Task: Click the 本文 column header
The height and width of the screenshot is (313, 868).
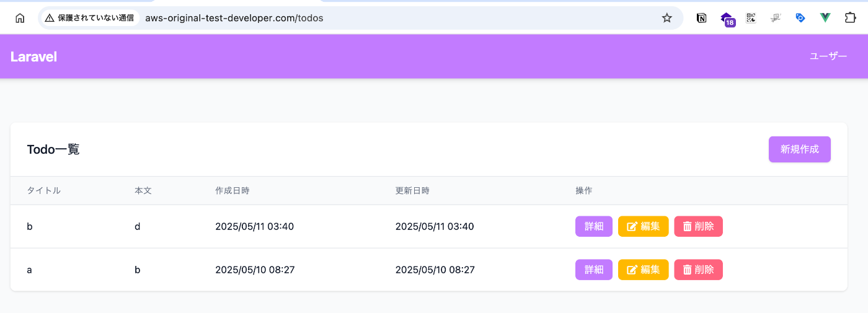Action: (x=143, y=190)
